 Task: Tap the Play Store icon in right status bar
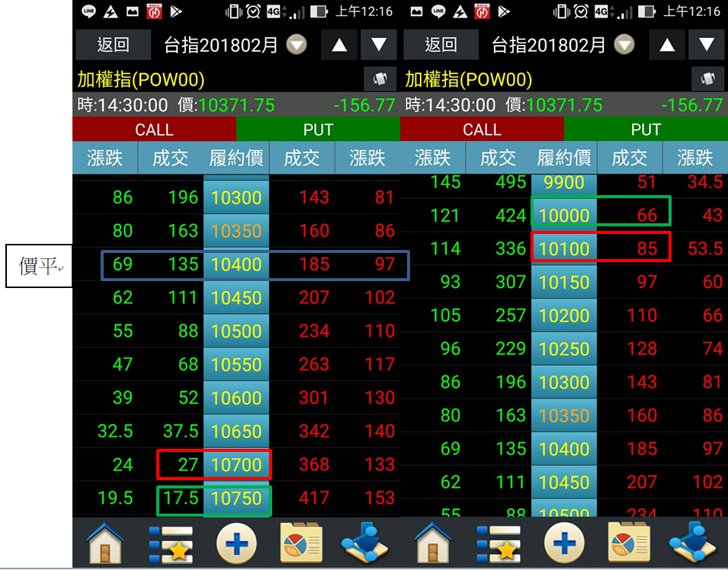tap(504, 11)
